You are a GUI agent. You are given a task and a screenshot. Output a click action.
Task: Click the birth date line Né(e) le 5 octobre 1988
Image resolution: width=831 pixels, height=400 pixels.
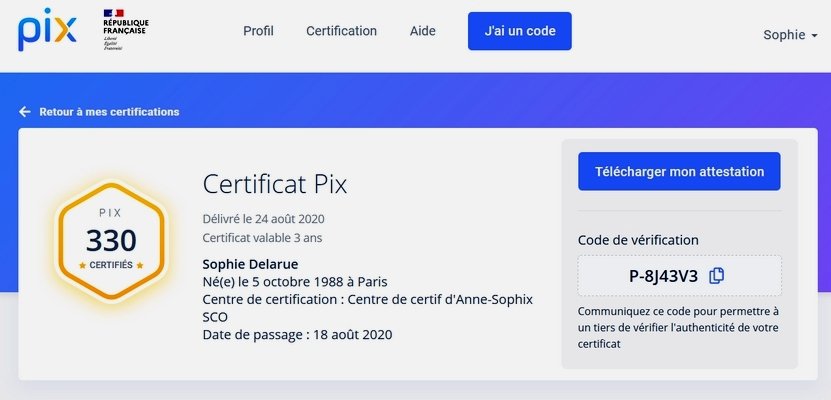(x=295, y=281)
